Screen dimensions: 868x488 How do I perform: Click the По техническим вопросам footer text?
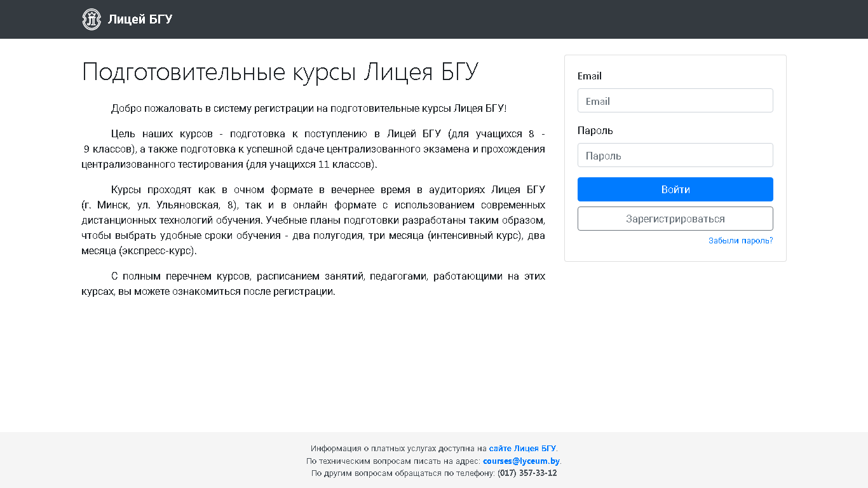pos(393,461)
